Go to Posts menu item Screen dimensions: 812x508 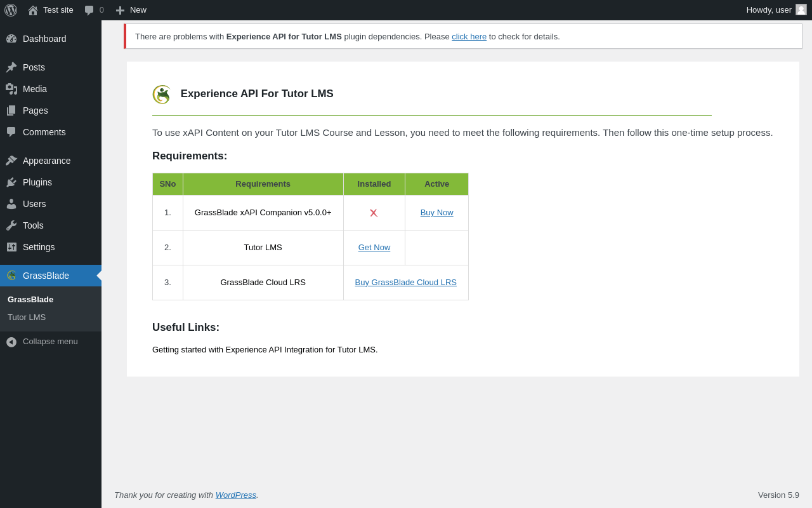[x=51, y=67]
